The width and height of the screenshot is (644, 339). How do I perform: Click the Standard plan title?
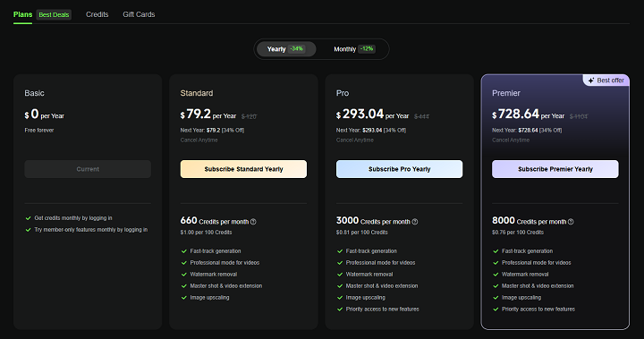coord(197,93)
